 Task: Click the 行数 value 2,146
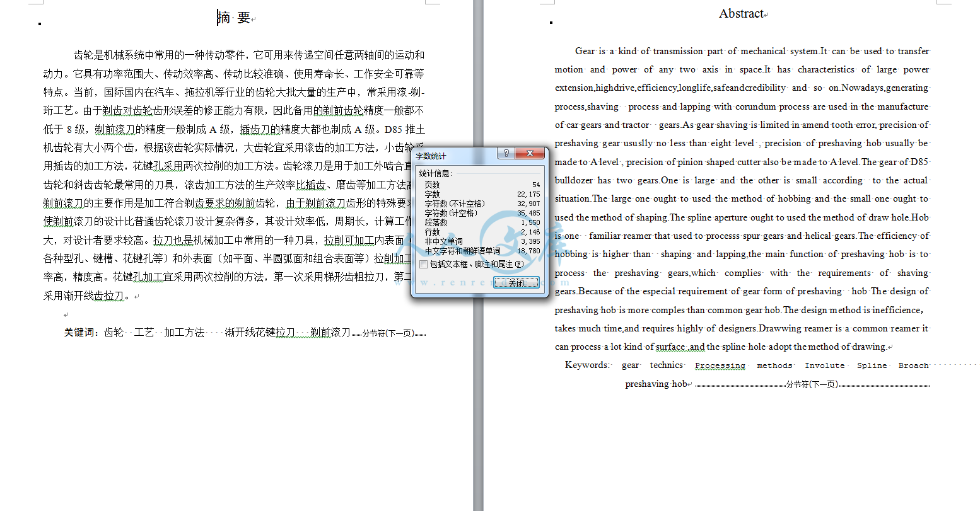(530, 232)
